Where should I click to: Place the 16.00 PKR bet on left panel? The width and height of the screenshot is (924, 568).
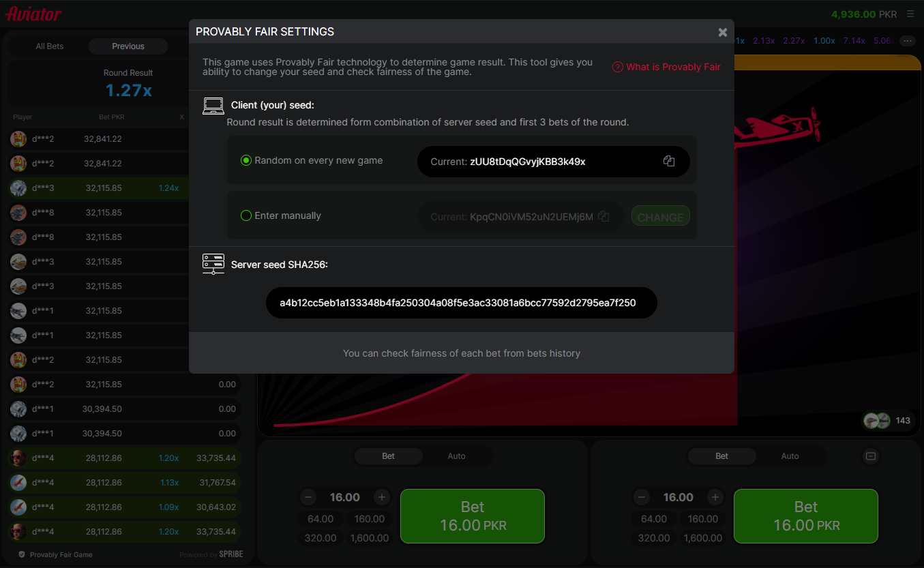(473, 516)
